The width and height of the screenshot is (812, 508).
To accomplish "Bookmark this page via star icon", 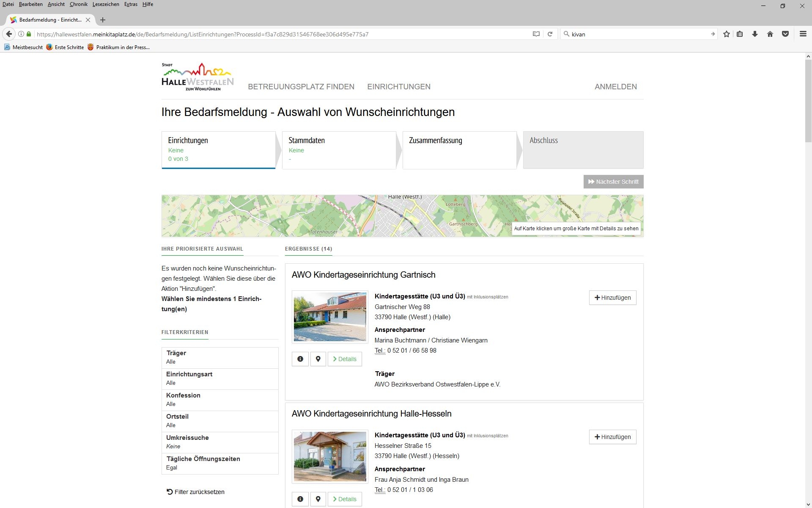I will coord(726,34).
